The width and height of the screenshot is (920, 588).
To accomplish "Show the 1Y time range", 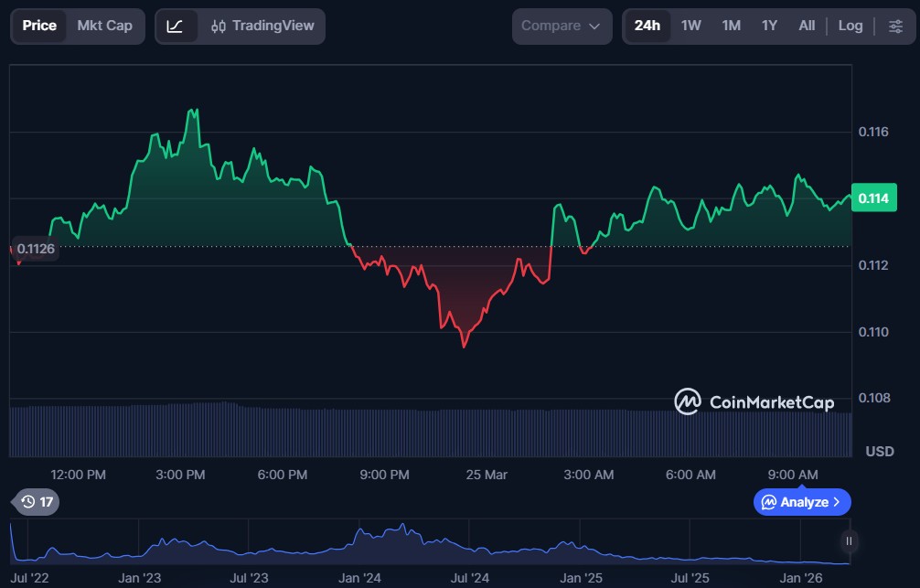I will tap(769, 26).
